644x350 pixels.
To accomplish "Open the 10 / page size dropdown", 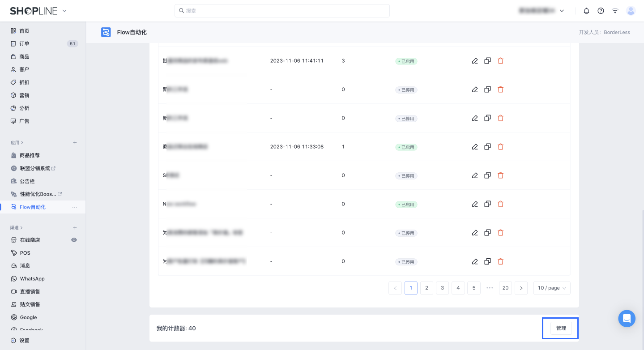I will tap(552, 288).
